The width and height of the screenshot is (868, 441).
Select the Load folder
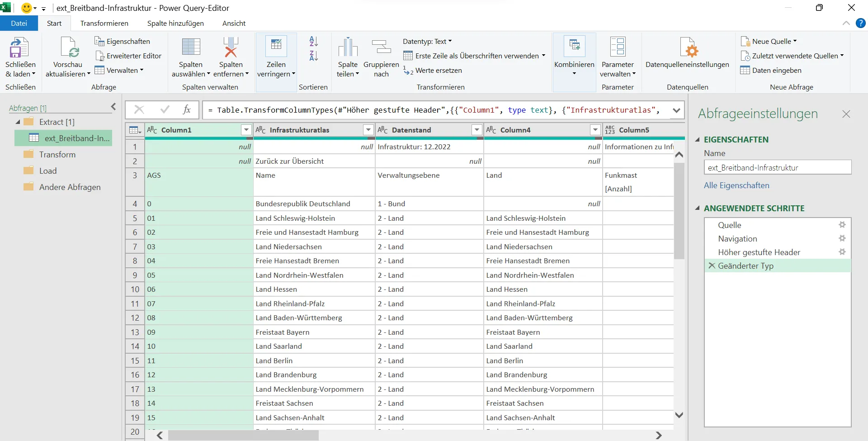click(47, 171)
